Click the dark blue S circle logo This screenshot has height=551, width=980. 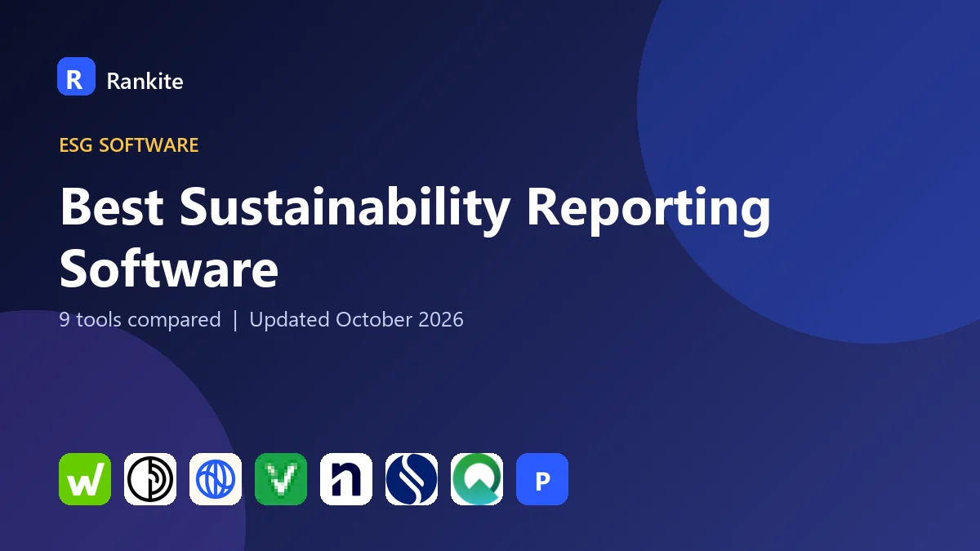pos(412,479)
